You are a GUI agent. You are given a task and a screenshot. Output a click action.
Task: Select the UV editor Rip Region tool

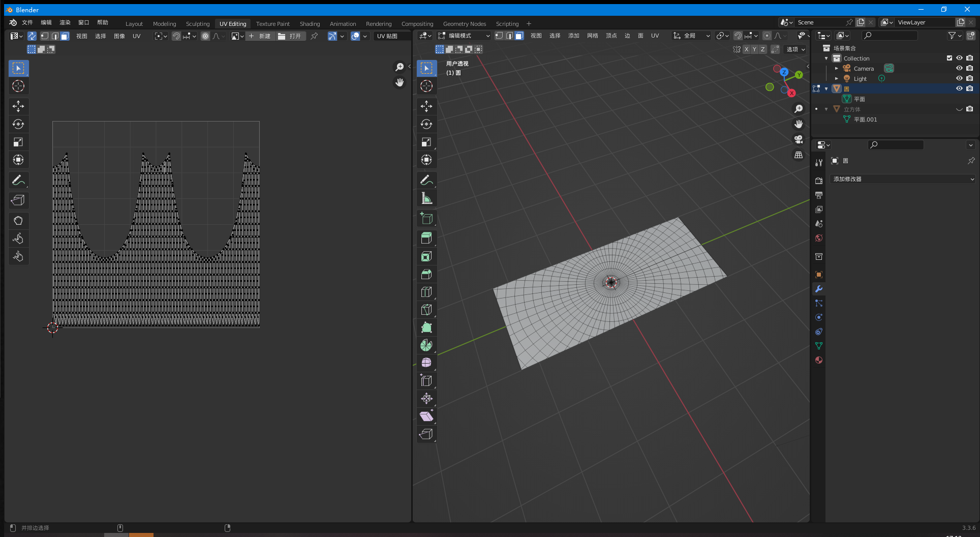pyautogui.click(x=18, y=200)
